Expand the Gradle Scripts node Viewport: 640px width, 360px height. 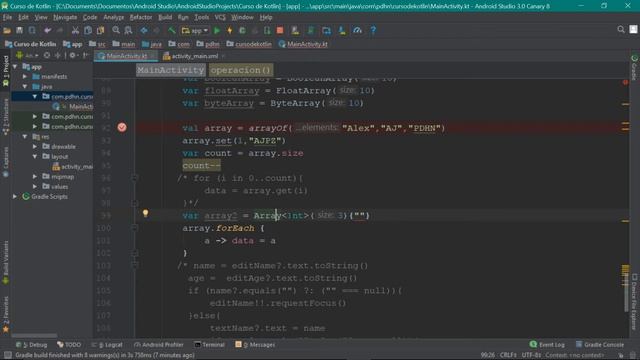(x=15, y=196)
